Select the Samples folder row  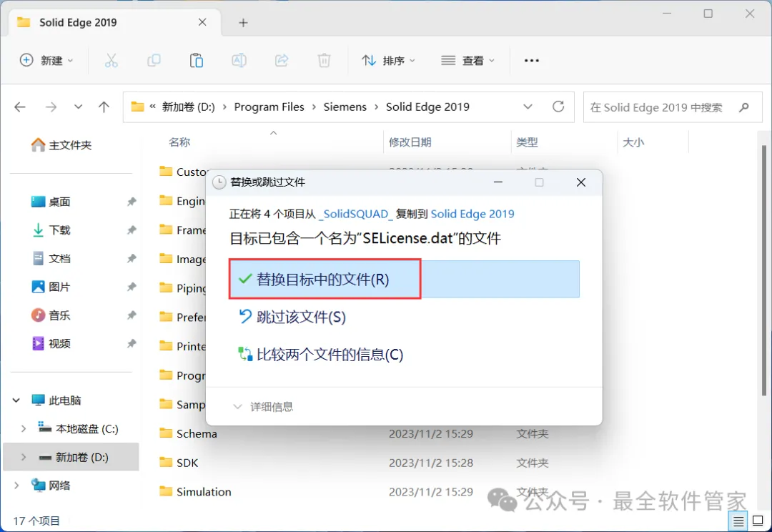point(182,405)
